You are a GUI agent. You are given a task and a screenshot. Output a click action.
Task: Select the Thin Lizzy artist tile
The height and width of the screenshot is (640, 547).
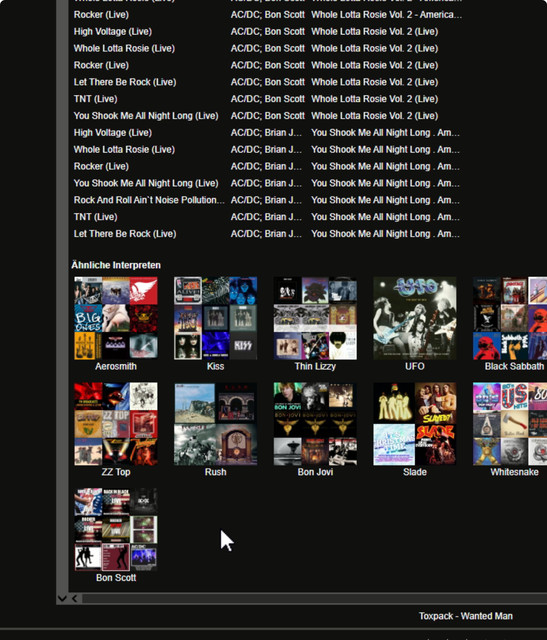315,318
